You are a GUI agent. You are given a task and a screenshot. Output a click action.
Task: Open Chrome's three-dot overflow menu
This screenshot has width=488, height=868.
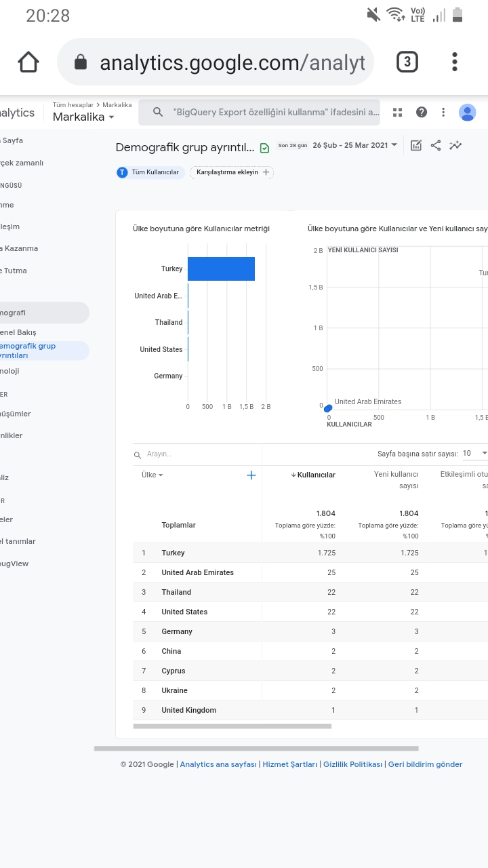point(455,62)
